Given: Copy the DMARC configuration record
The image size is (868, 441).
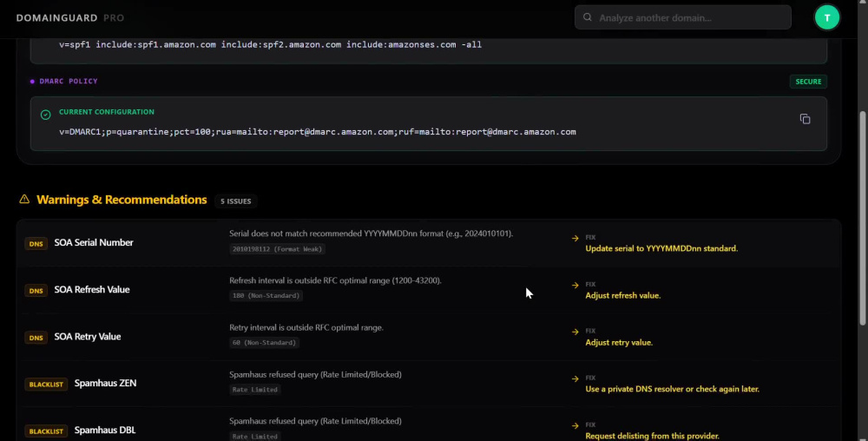Looking at the screenshot, I should point(805,119).
